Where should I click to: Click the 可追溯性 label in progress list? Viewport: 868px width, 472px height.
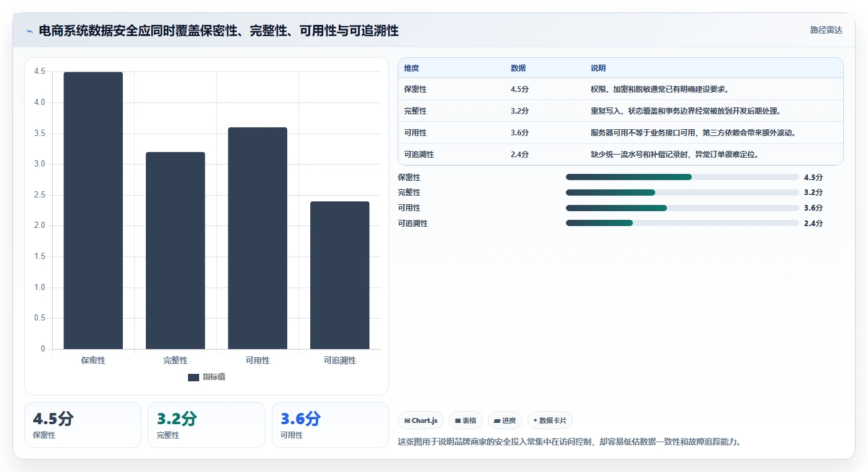click(x=413, y=223)
